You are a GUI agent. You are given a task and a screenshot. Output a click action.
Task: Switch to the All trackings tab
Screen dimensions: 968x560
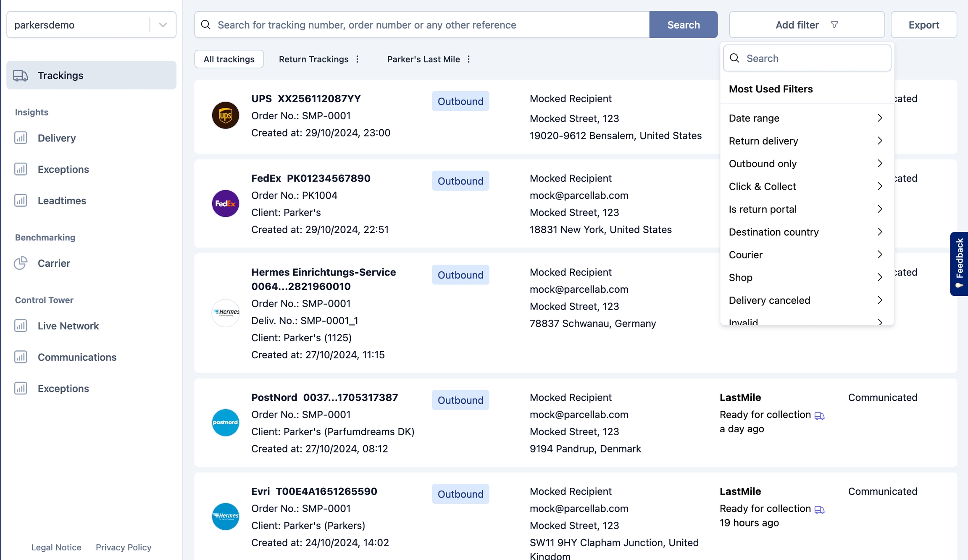coord(229,59)
